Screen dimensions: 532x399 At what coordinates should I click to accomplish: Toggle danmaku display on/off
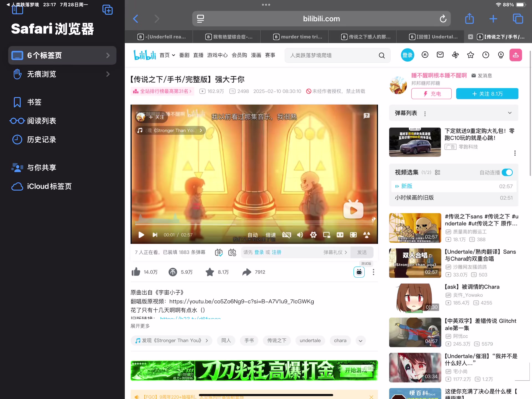click(219, 252)
